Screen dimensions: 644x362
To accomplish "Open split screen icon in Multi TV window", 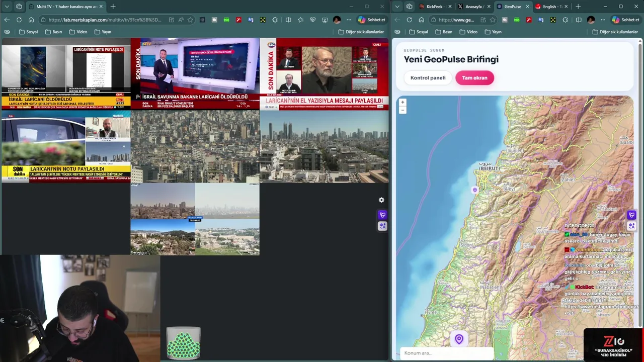I will (288, 20).
